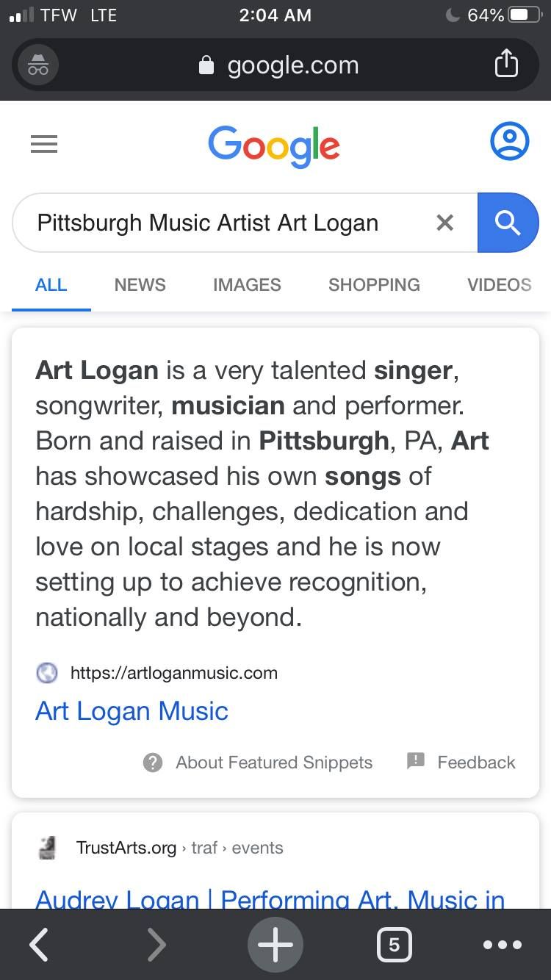
Task: Open the Google account profile icon
Action: [509, 141]
